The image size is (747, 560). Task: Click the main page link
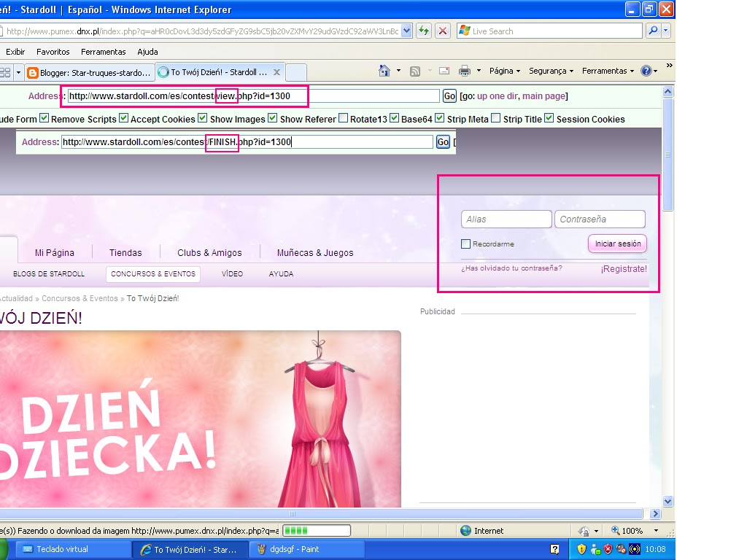pyautogui.click(x=543, y=96)
